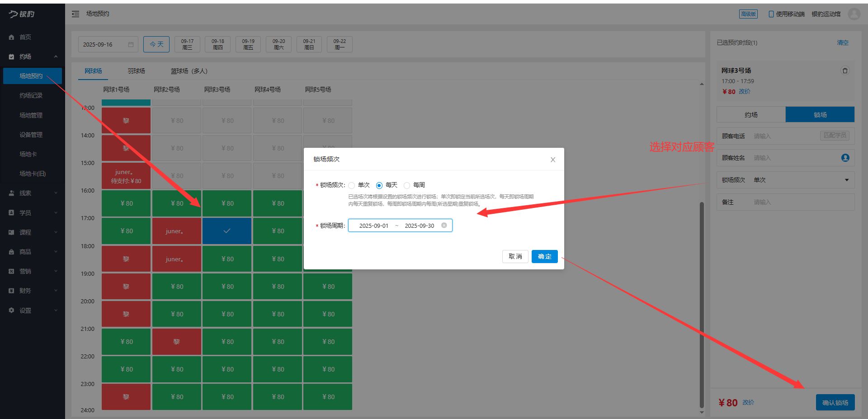Click the 确认锁场 button
The width and height of the screenshot is (868, 419).
(835, 402)
